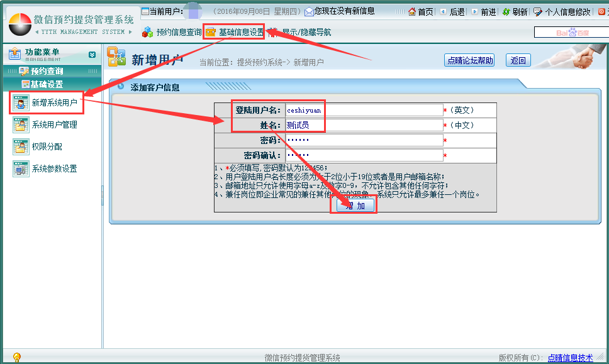Screen dimensions: 609x364
Task: Click the 首页 home icon
Action: [x=412, y=12]
